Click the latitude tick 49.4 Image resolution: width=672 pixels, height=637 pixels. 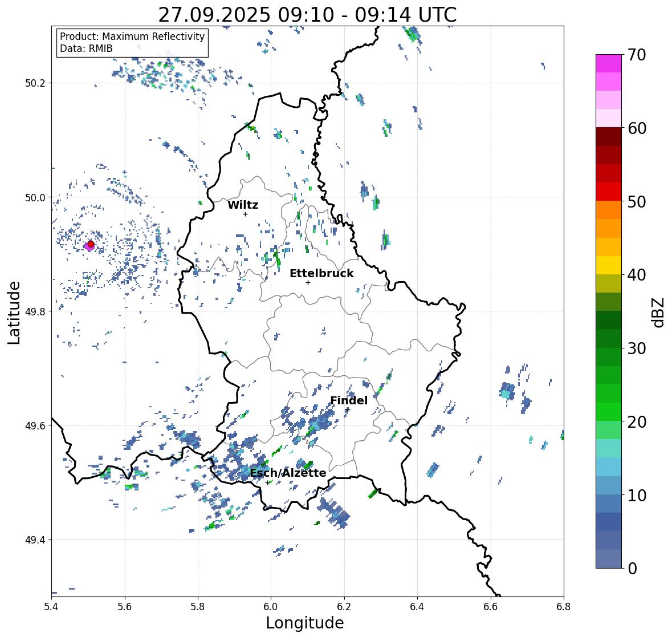tap(35, 540)
